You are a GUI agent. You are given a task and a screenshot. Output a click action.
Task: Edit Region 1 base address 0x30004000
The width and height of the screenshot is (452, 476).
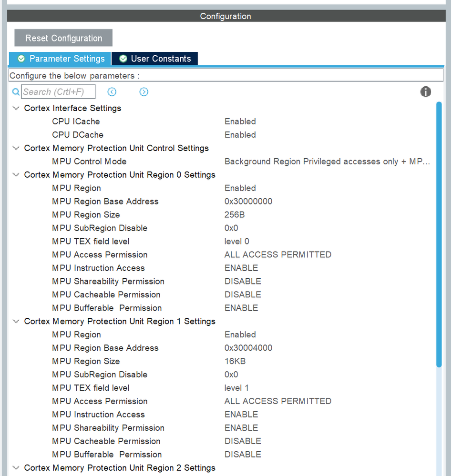pyautogui.click(x=248, y=348)
